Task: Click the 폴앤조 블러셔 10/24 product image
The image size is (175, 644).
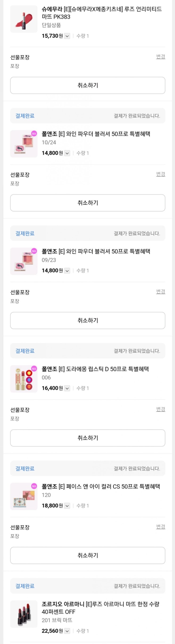Action: [24, 144]
